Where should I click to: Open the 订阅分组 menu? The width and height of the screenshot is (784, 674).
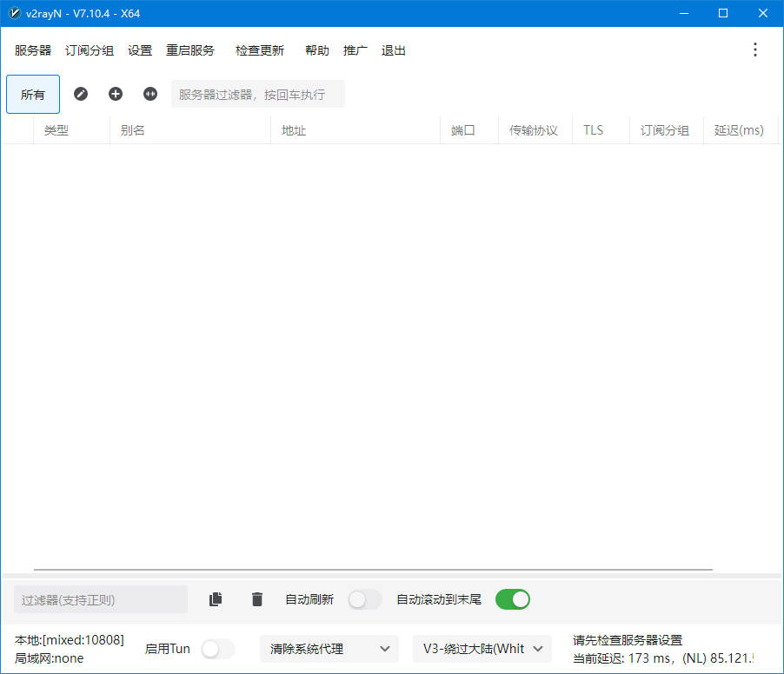point(90,50)
